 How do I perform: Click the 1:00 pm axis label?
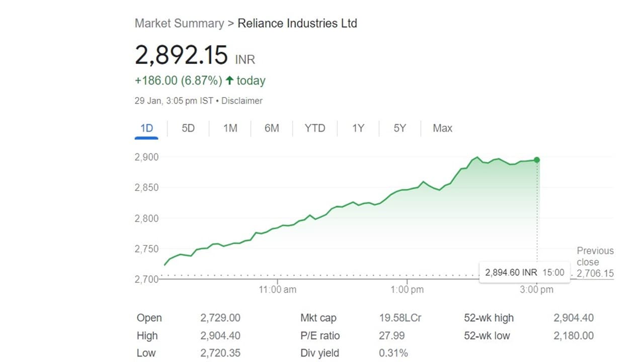[x=407, y=290]
